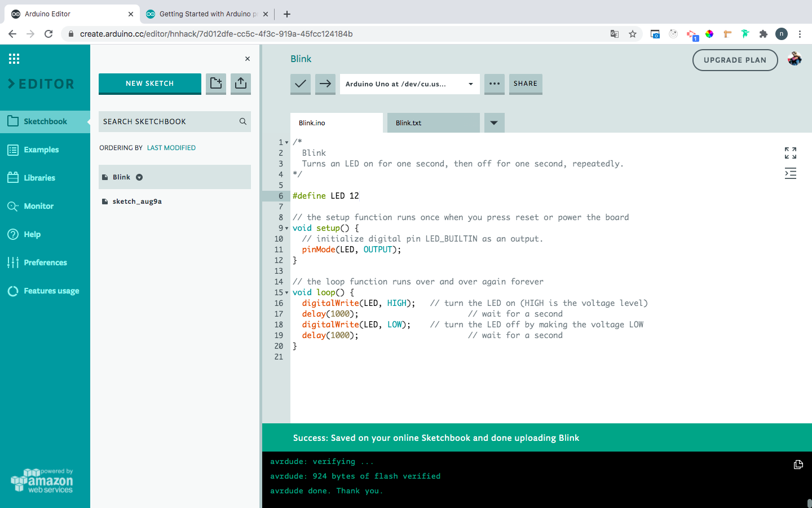
Task: Open the browser extensions puzzle icon
Action: pyautogui.click(x=764, y=34)
